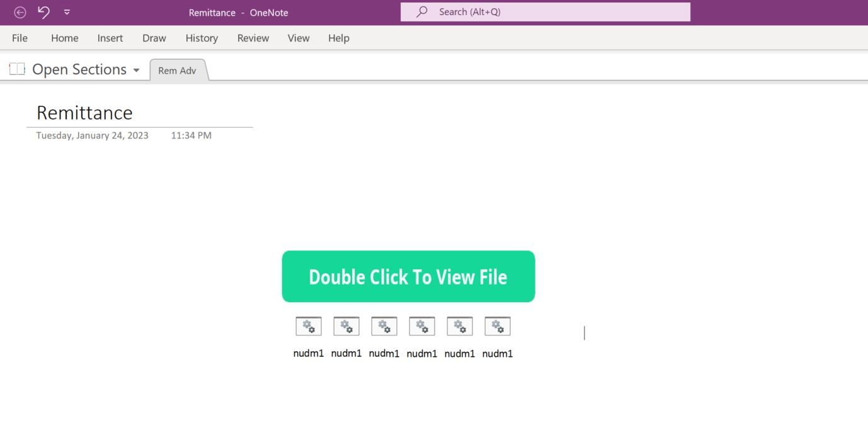Screen dimensions: 868x443
Task: Click the third nudm1 attachment icon
Action: 384,325
